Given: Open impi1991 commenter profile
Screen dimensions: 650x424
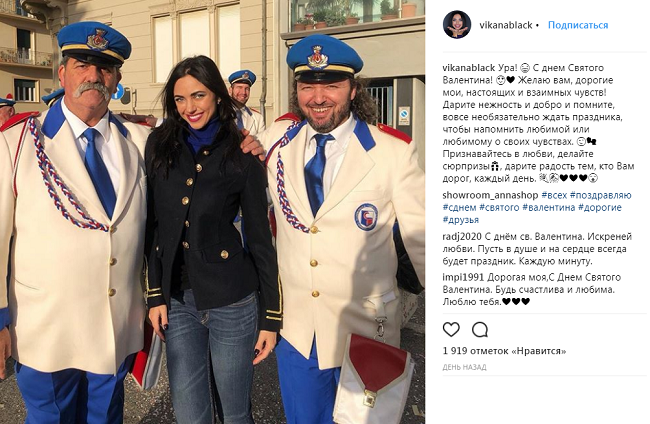Looking at the screenshot, I should [463, 277].
